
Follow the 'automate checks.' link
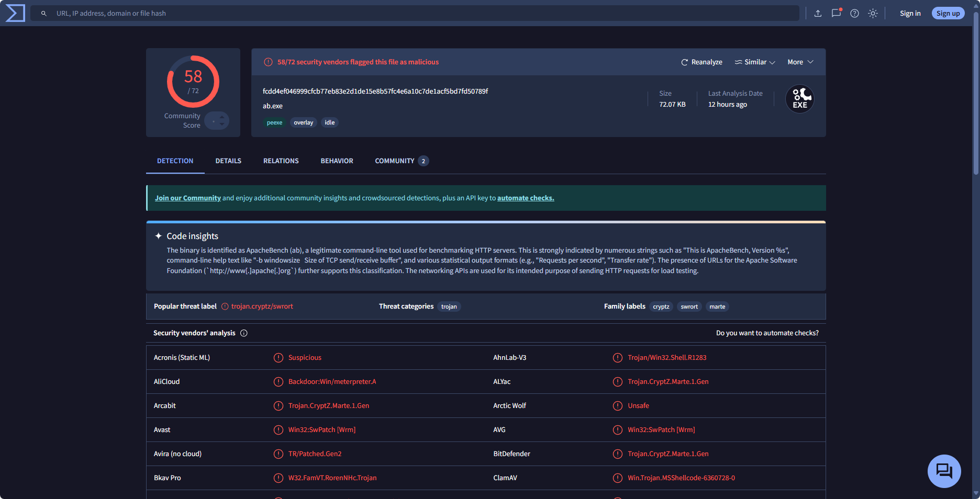coord(526,198)
